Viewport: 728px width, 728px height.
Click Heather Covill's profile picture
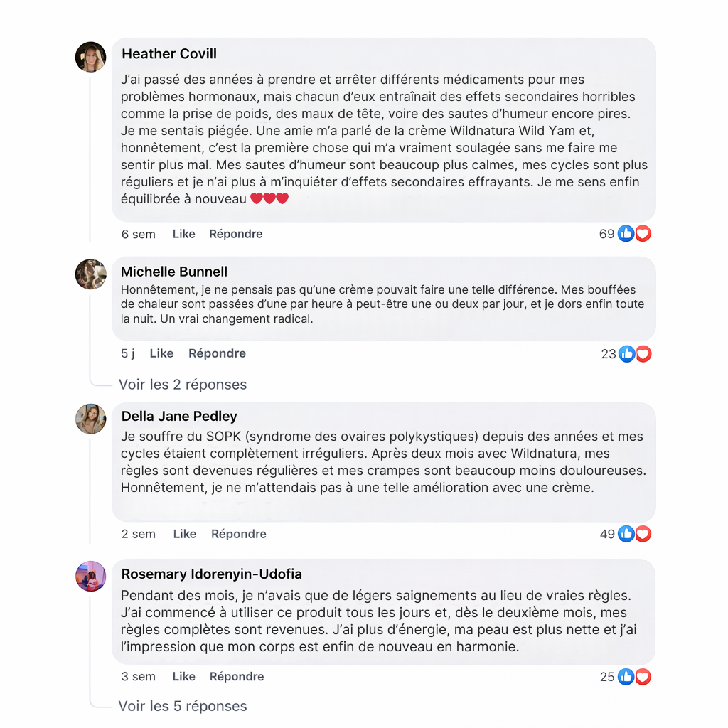click(90, 57)
